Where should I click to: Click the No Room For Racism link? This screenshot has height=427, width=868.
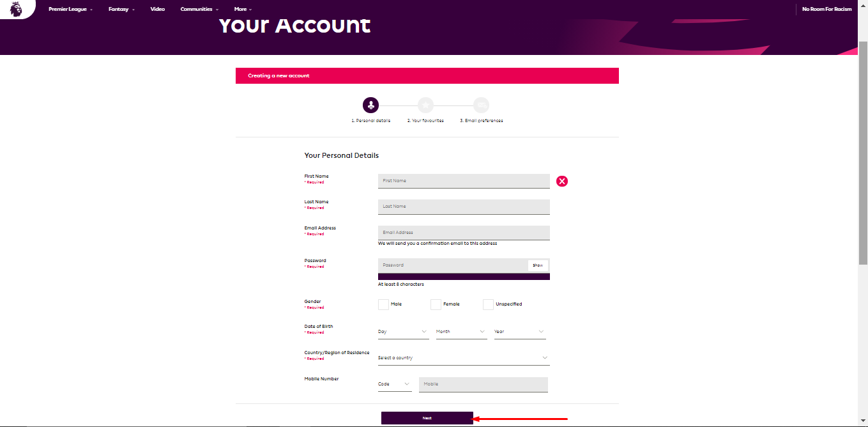coord(826,10)
